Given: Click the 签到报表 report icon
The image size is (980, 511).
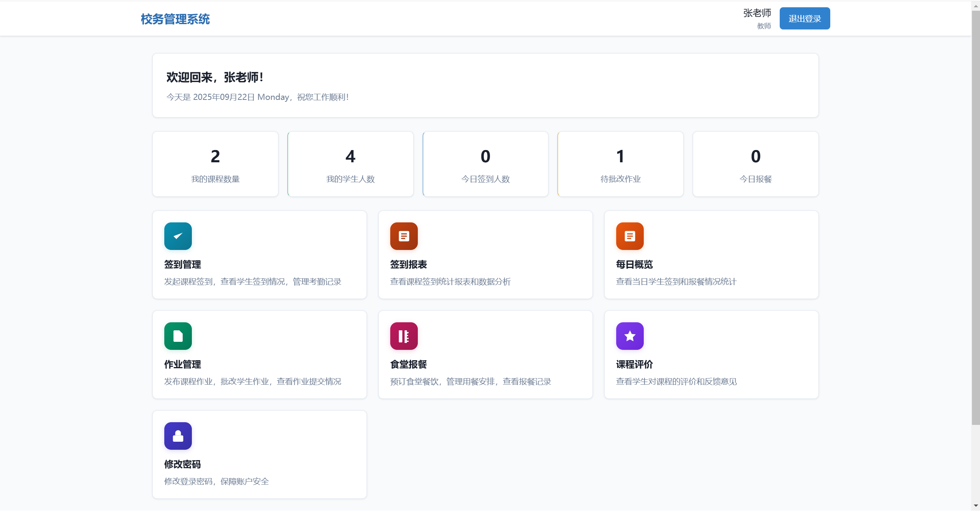Looking at the screenshot, I should 403,236.
